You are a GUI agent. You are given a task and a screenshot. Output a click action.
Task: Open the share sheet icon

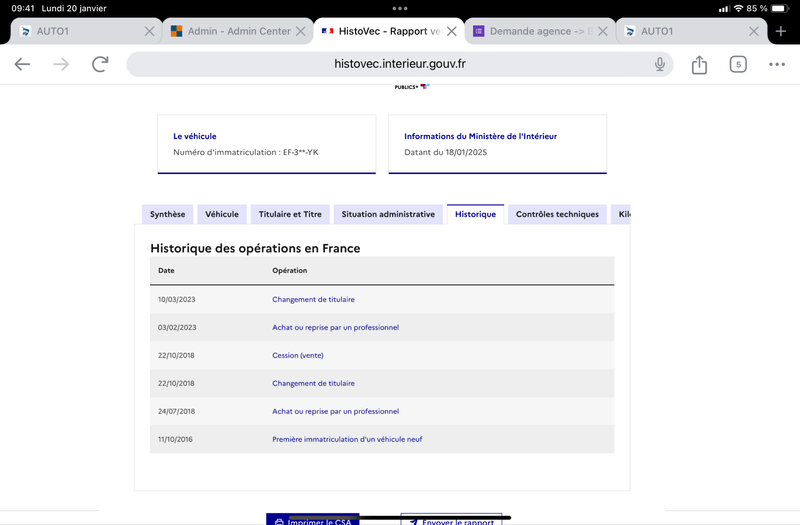[x=699, y=64]
